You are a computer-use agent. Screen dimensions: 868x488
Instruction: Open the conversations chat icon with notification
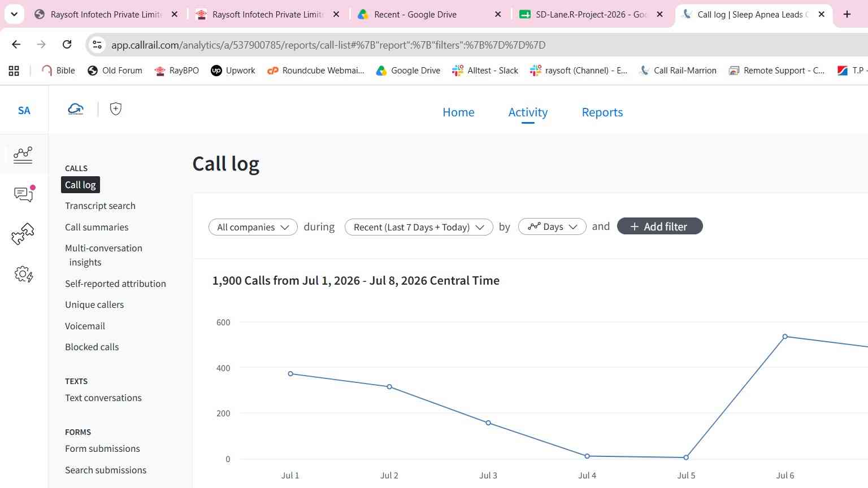click(24, 194)
